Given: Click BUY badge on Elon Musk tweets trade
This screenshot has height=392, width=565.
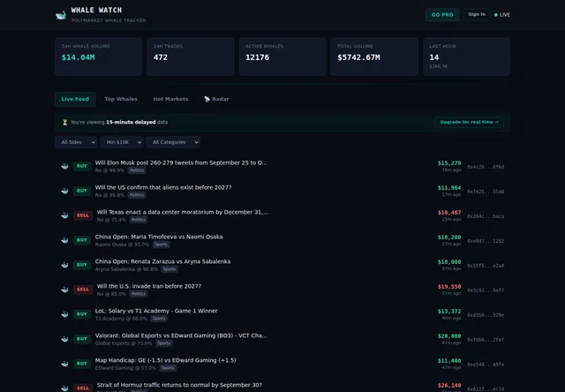Looking at the screenshot, I should pos(82,166).
